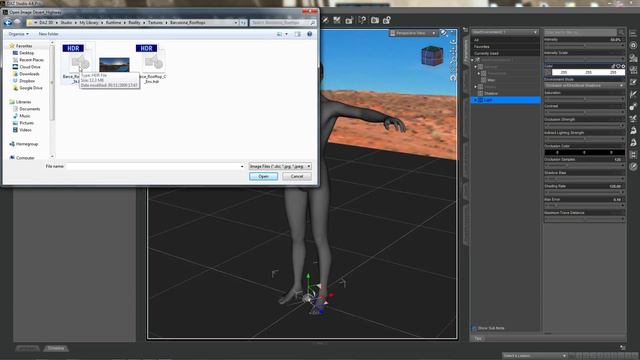640x360 pixels.
Task: Click the orbit control at the viewport's right edge
Action: (452, 41)
